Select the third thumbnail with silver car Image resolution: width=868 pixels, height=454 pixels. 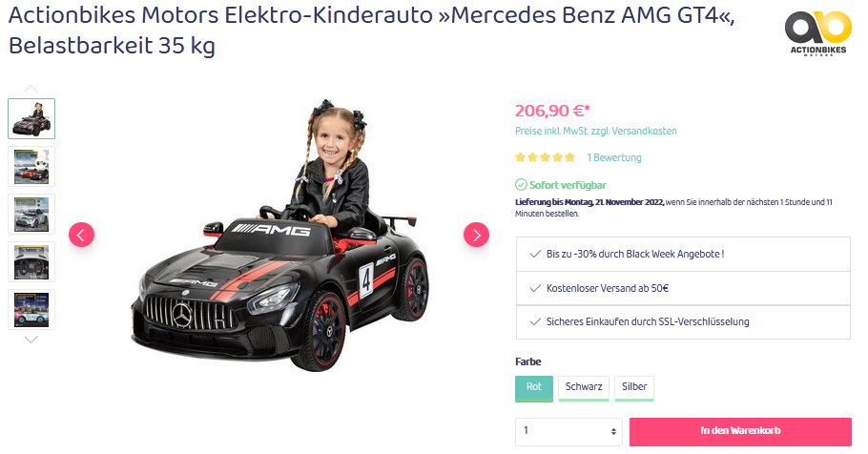coord(31,215)
